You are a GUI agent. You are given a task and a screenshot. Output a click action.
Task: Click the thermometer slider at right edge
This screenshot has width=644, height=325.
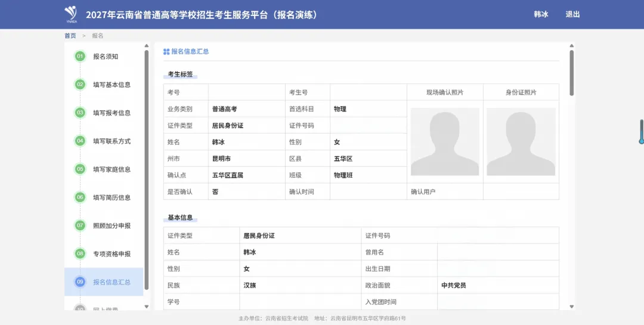641,132
